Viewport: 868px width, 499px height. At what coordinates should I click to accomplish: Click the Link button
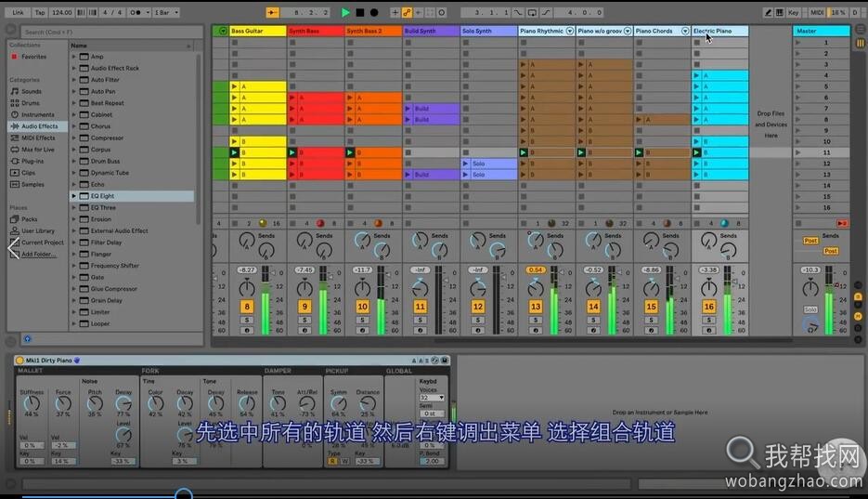(x=19, y=12)
